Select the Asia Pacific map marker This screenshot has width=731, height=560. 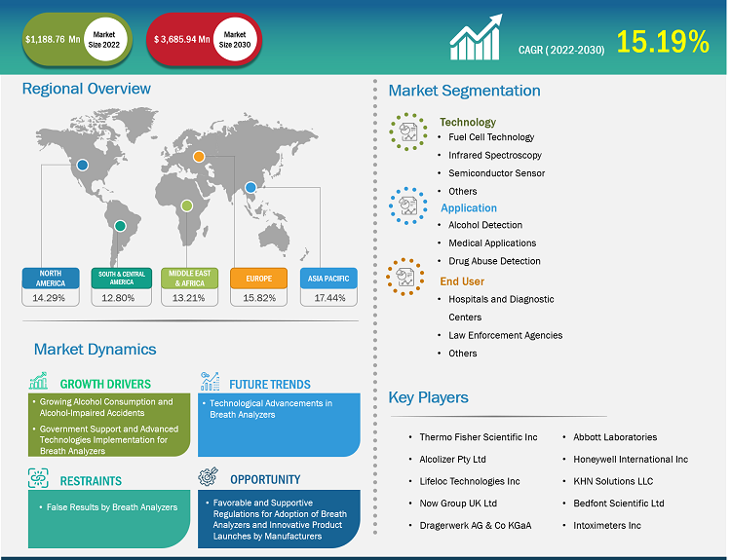click(x=250, y=187)
